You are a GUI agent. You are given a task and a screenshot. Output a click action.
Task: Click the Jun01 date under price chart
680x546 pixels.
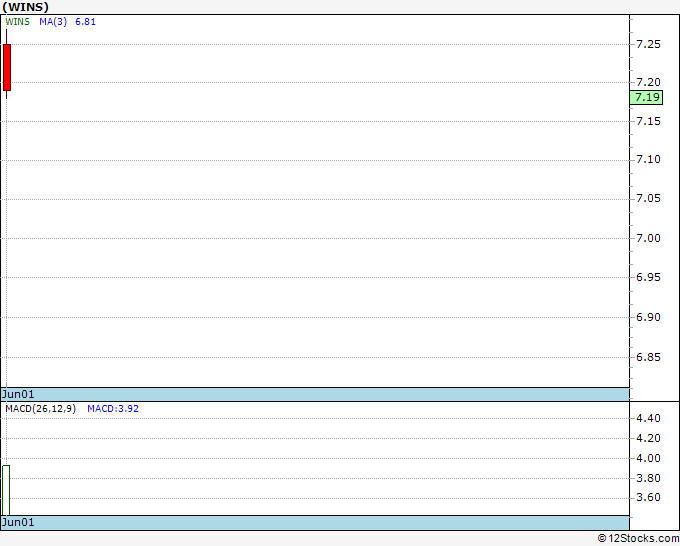coord(18,394)
